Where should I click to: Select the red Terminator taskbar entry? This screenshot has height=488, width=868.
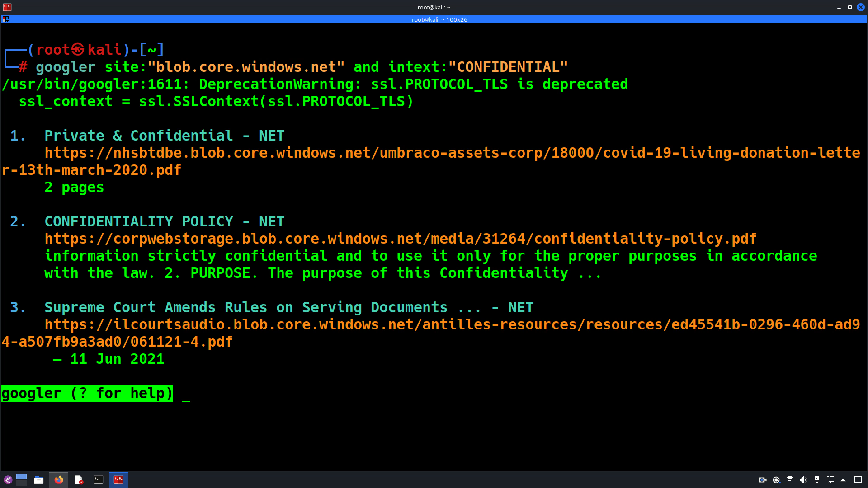tap(118, 480)
